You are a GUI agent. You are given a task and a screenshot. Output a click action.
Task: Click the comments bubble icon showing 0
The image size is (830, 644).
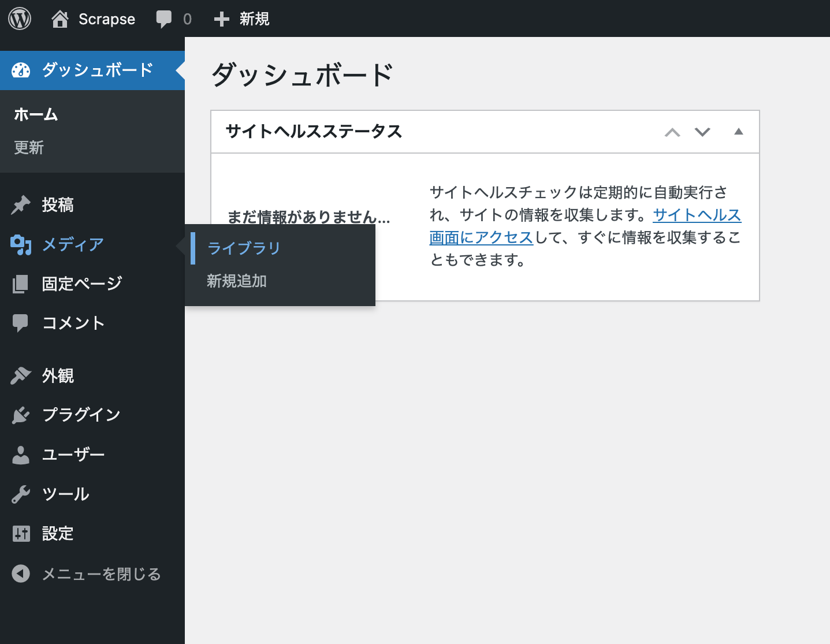click(x=163, y=18)
